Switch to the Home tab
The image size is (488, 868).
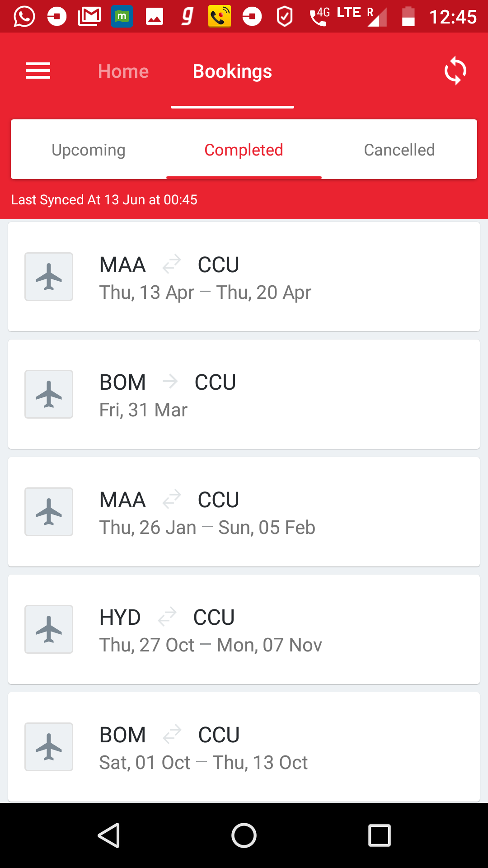coord(123,71)
